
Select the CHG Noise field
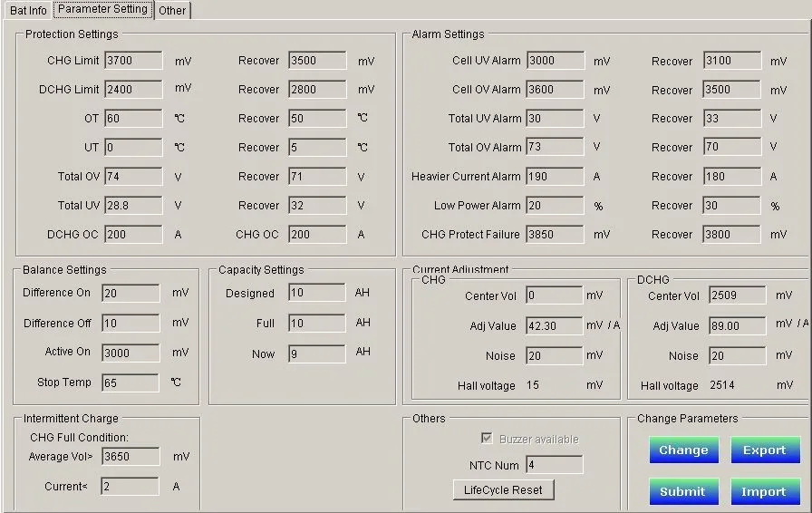pos(554,355)
